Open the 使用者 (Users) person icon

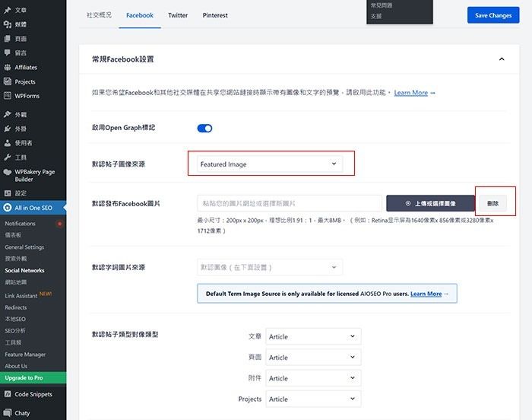coord(8,143)
